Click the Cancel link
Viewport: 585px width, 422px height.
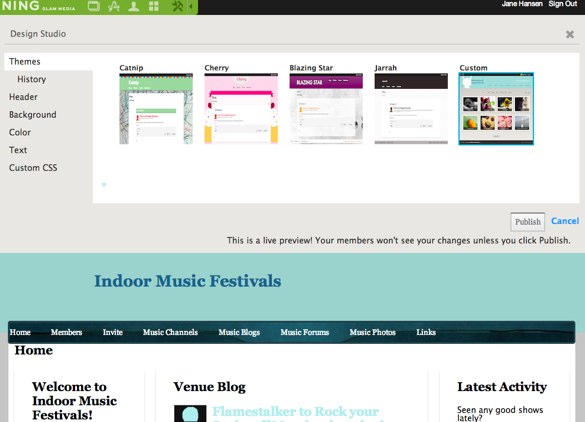point(565,221)
